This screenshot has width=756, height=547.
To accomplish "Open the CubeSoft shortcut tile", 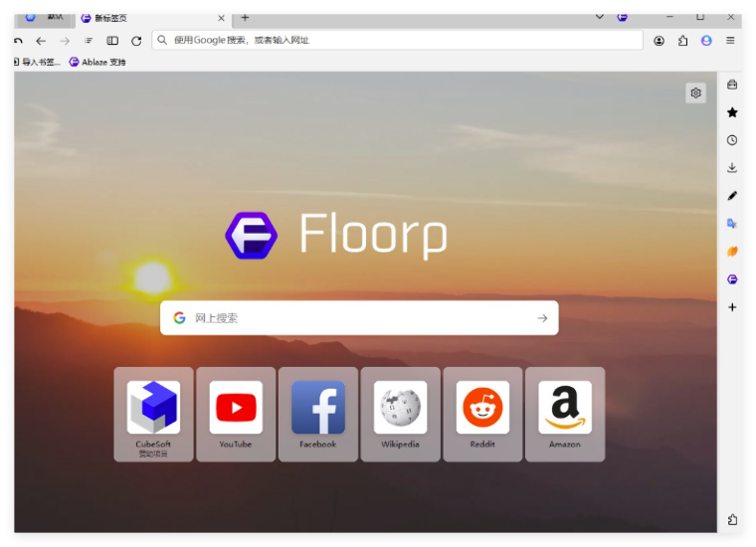I will click(153, 415).
